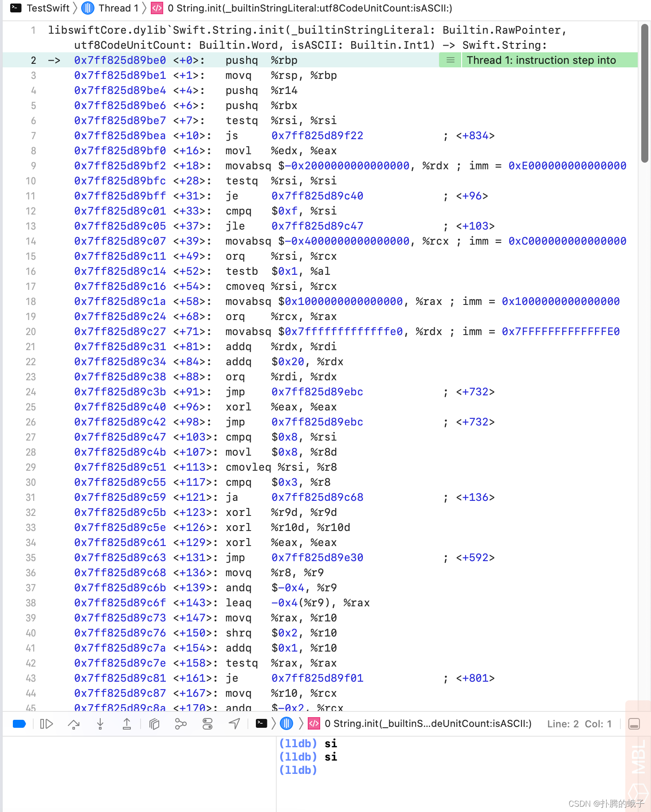This screenshot has width=651, height=812.
Task: Click the terminal process icon in debug bar
Action: click(262, 723)
